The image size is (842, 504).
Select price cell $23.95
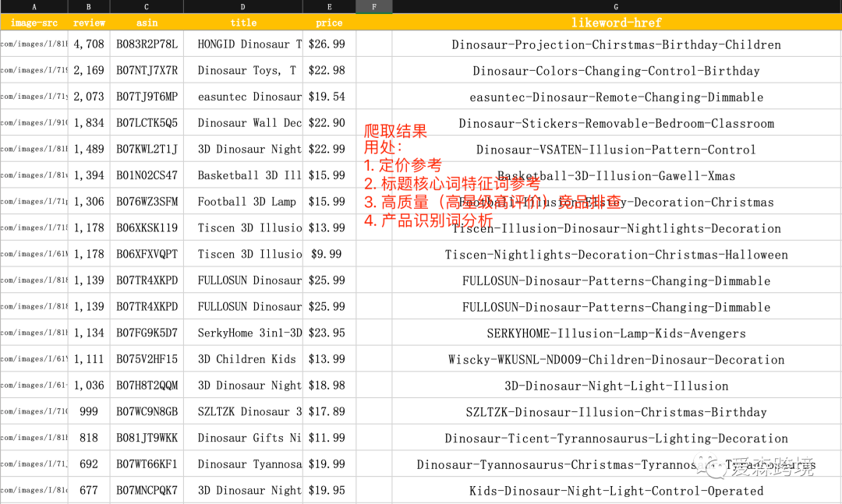[x=329, y=333]
